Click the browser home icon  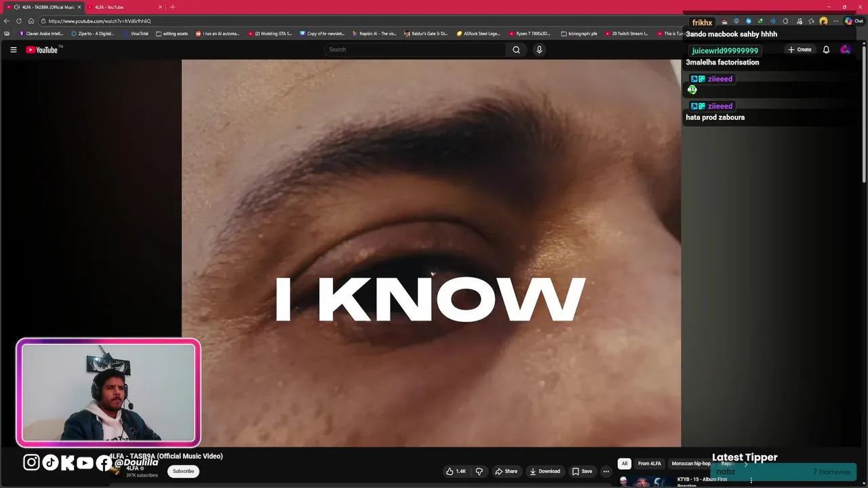point(31,21)
